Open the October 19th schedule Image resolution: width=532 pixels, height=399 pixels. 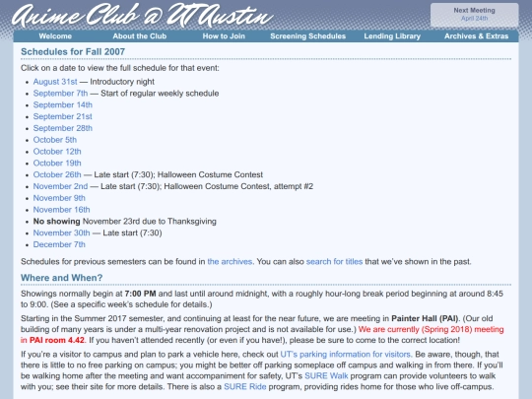click(57, 163)
